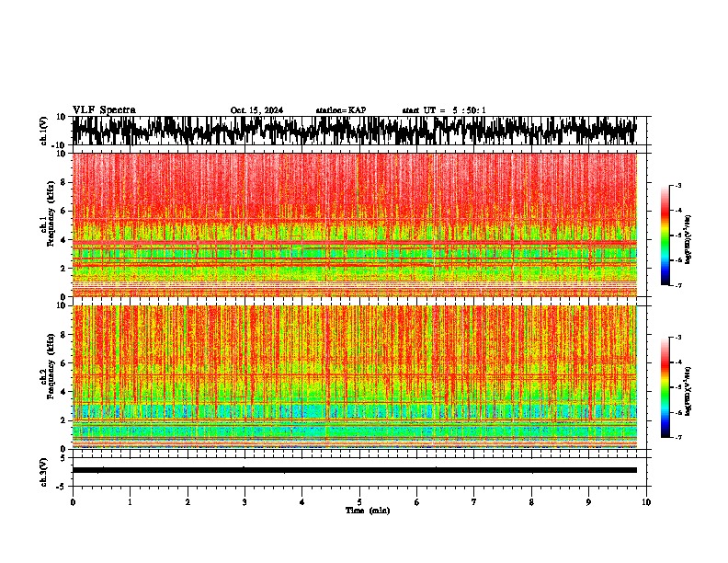Click the time axis tick label '8'
728x563 pixels.
tap(531, 502)
